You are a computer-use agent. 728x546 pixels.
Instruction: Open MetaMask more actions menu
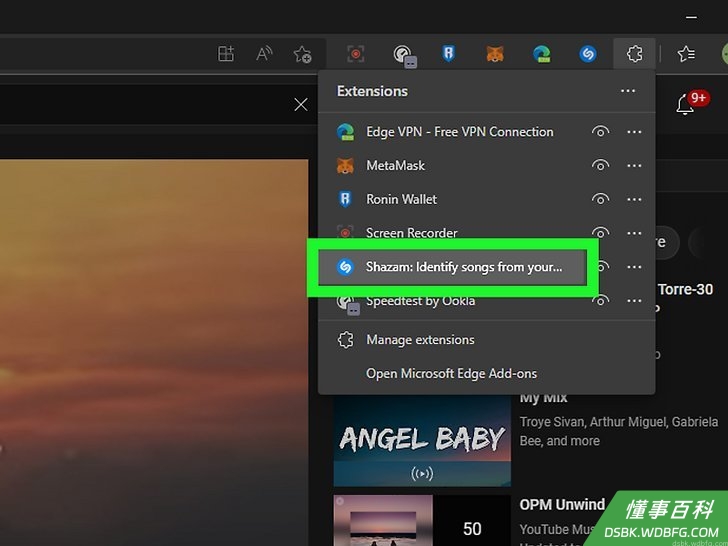coord(634,165)
